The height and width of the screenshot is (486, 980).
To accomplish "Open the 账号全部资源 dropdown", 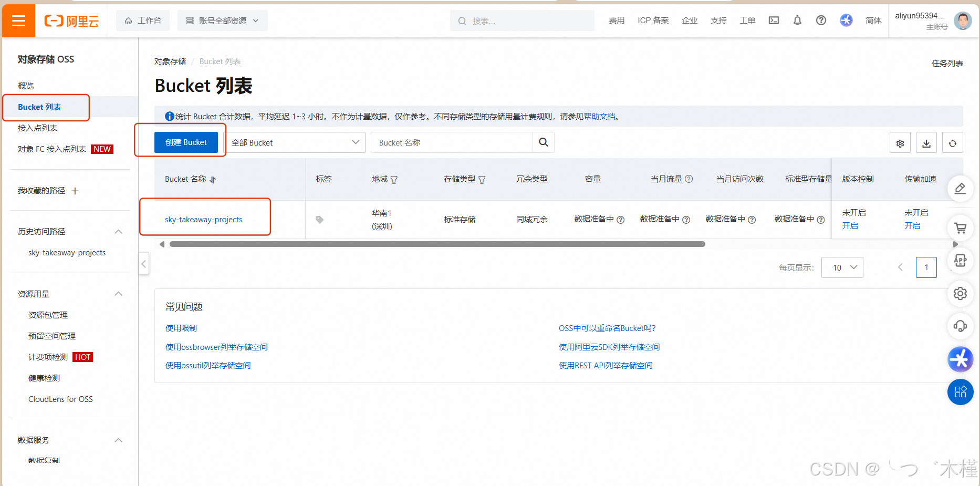I will click(223, 20).
